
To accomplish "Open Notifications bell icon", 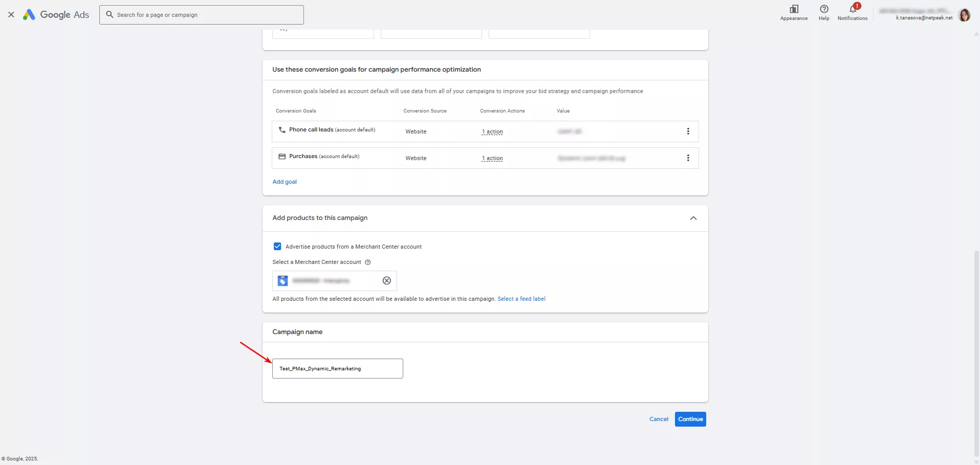I will click(x=853, y=9).
